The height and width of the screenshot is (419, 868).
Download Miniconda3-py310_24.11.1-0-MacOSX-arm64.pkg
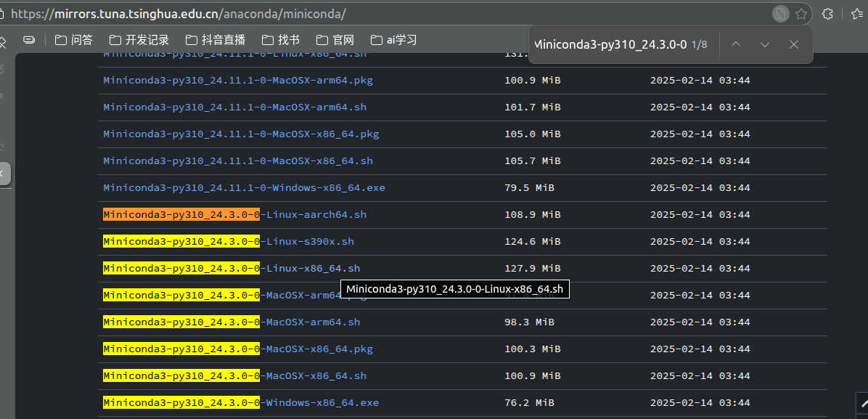tap(238, 81)
